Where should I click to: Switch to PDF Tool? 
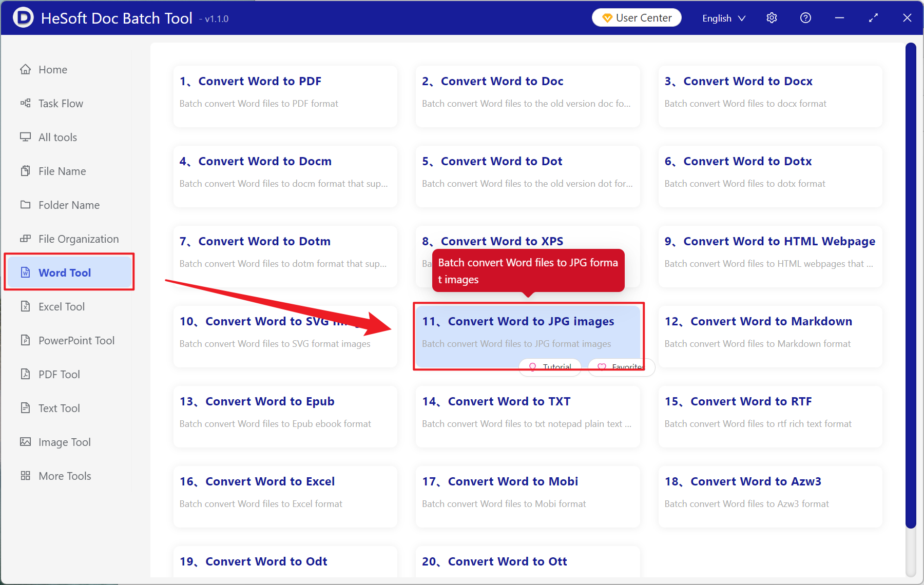[x=69, y=374]
